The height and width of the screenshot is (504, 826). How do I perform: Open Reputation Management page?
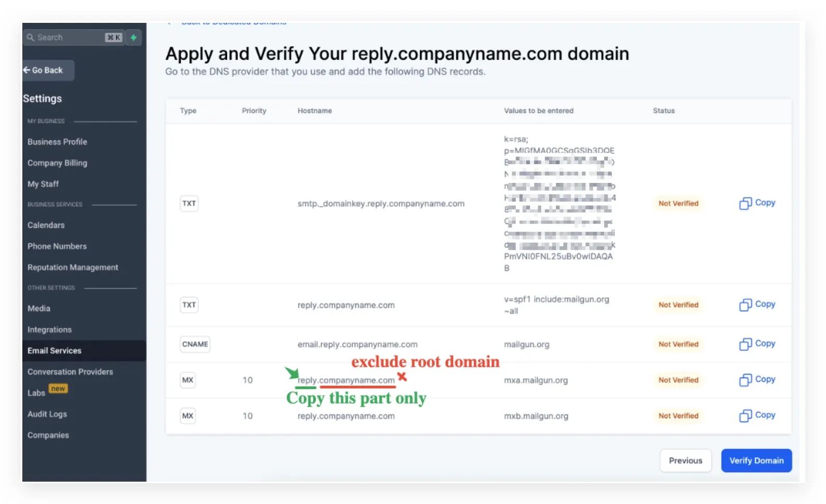[73, 268]
